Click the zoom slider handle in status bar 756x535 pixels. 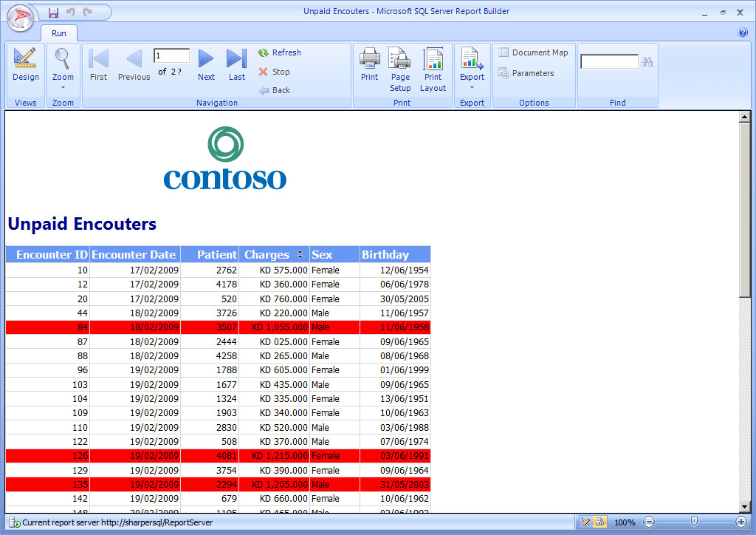point(694,522)
